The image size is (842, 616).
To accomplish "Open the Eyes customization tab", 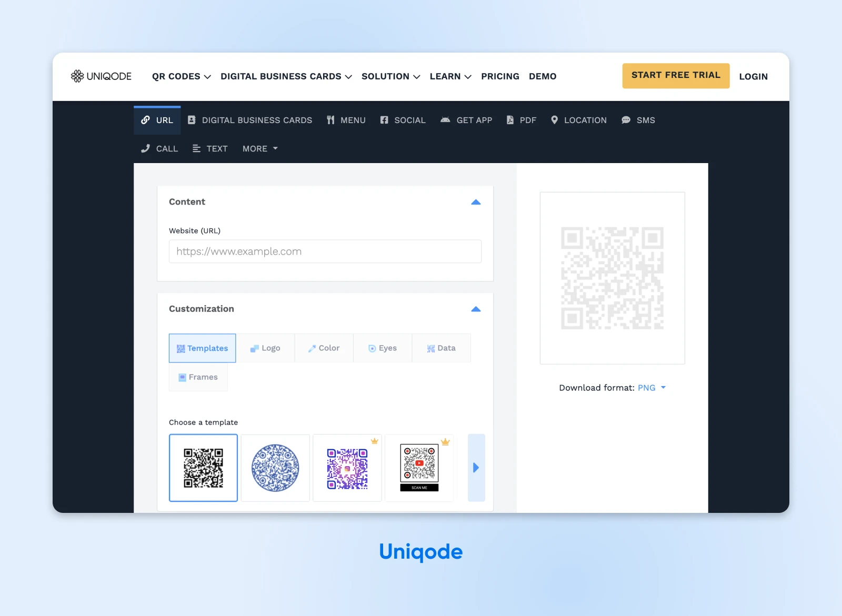I will click(383, 348).
